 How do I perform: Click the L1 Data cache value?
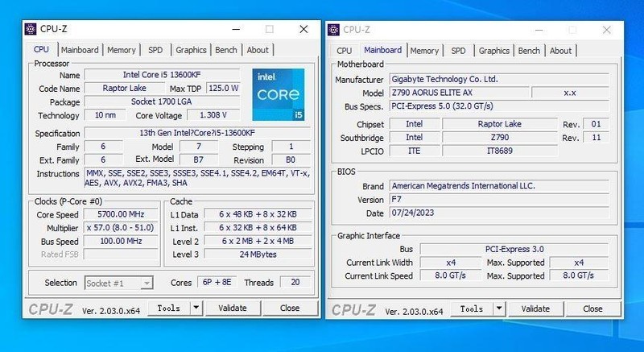258,214
